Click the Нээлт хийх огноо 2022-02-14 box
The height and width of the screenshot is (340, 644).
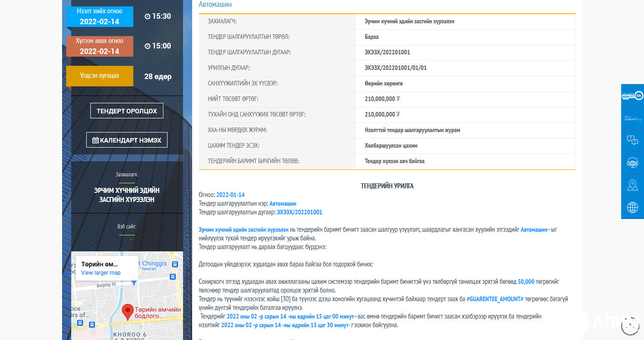[x=99, y=17]
